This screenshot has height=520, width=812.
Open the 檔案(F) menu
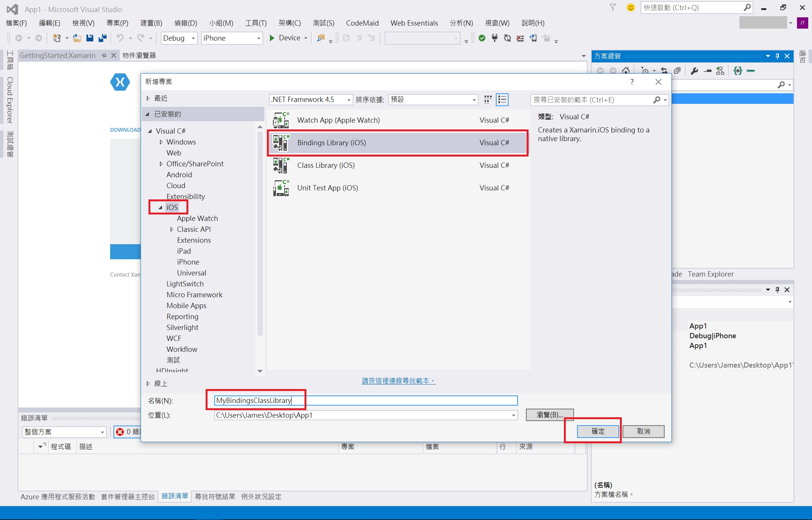17,23
